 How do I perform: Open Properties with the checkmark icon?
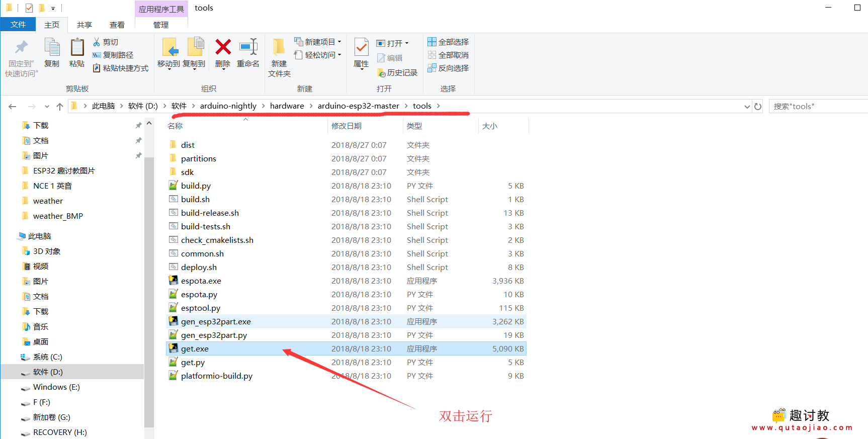tap(361, 48)
